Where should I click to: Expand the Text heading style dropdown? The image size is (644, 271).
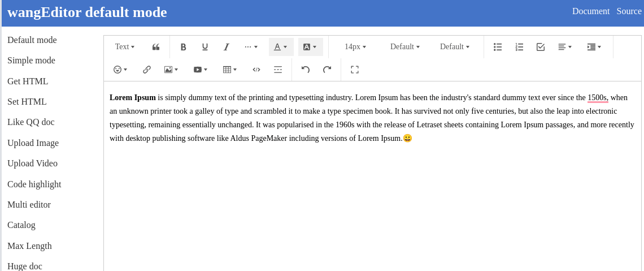(x=124, y=47)
